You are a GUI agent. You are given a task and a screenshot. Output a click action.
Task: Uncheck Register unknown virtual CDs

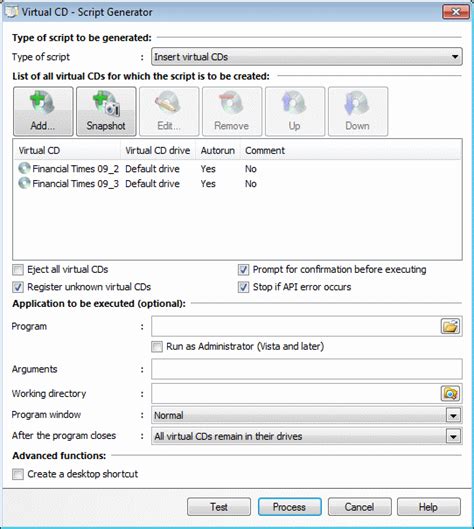(18, 287)
